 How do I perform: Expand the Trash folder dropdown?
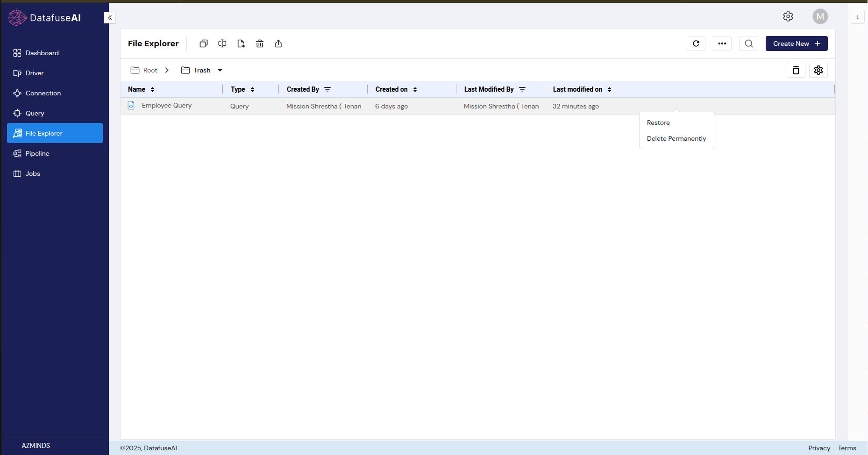tap(220, 70)
